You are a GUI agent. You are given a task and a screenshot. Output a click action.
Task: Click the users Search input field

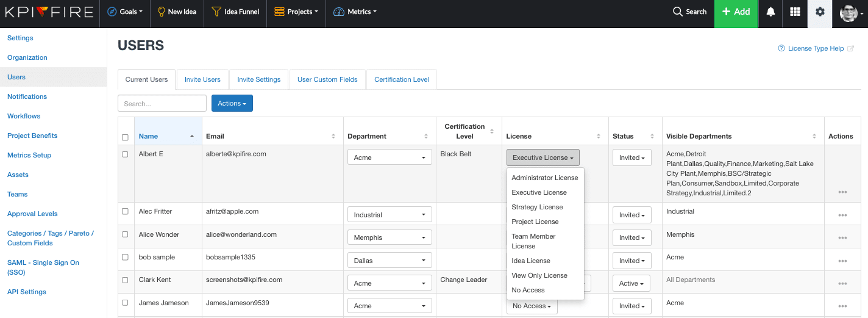[162, 104]
